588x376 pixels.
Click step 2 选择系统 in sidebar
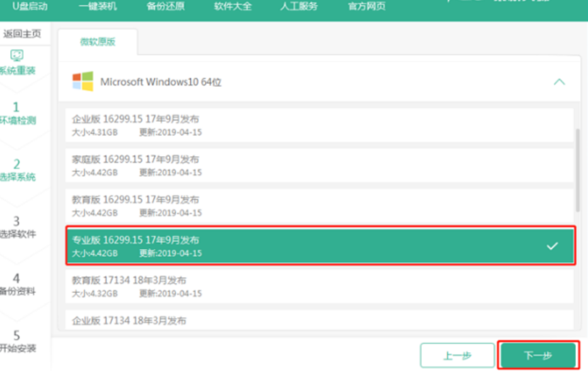click(x=17, y=170)
